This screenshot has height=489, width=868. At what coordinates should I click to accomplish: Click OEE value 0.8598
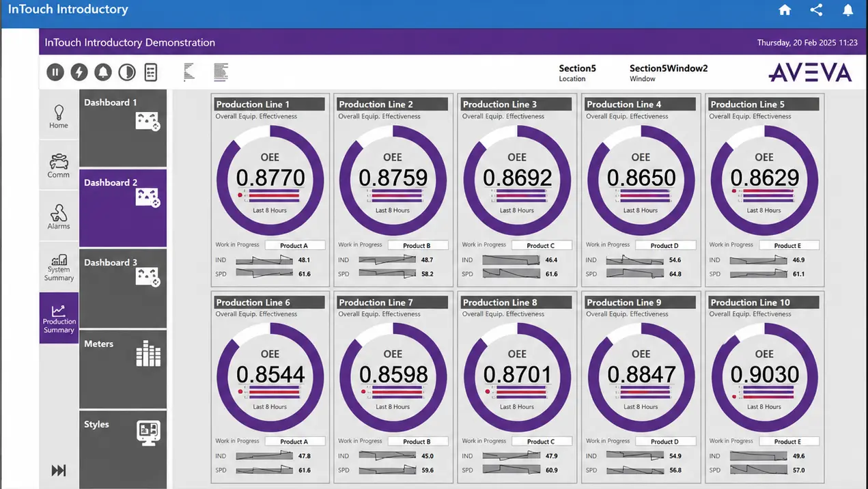[393, 375]
